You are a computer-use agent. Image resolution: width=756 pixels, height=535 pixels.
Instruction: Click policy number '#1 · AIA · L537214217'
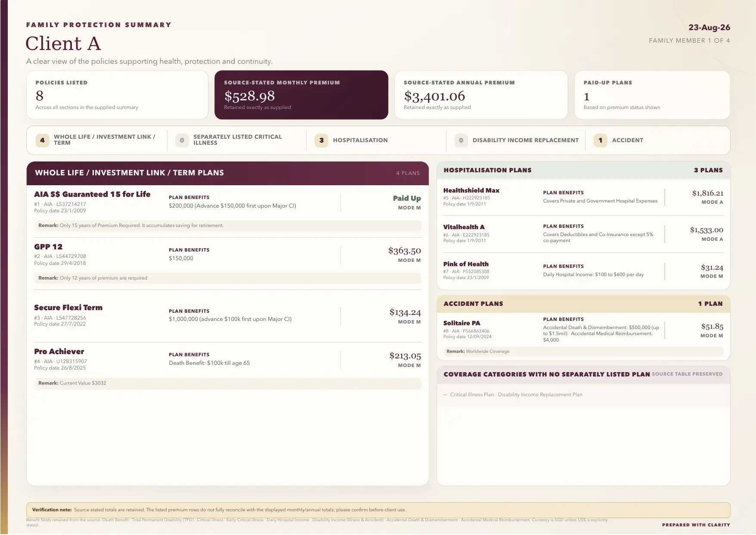pos(60,204)
